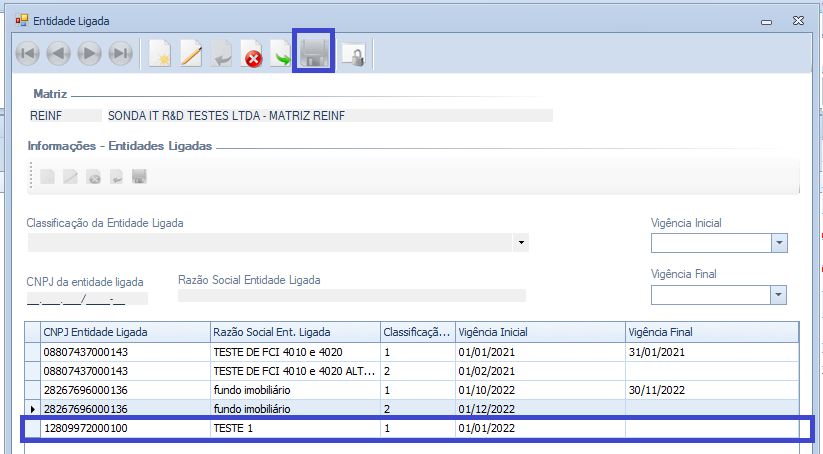Click the Razão Social Entidade Ligada field
This screenshot has height=454, width=823.
(351, 296)
